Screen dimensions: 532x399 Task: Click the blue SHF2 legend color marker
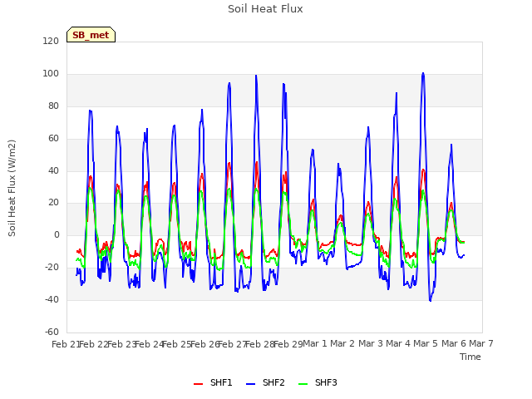[250, 384]
